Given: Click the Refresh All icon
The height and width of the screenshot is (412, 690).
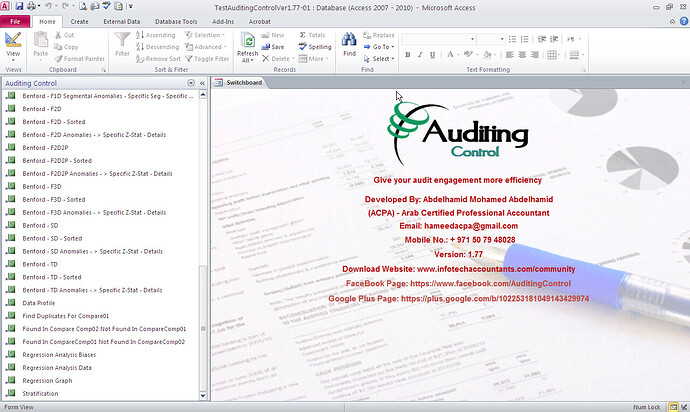Looking at the screenshot, I should point(247,43).
